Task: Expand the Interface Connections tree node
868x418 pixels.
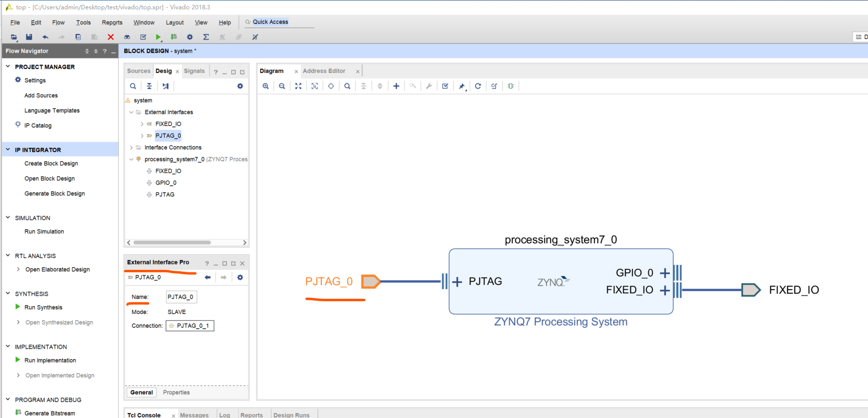Action: click(131, 148)
